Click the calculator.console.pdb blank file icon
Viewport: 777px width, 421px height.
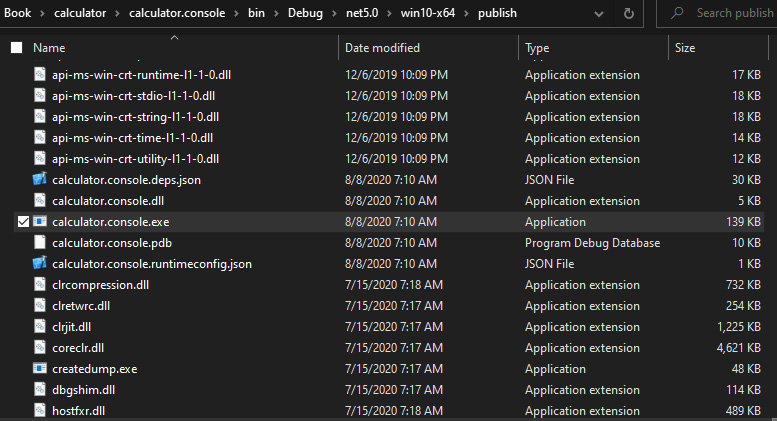(40, 243)
